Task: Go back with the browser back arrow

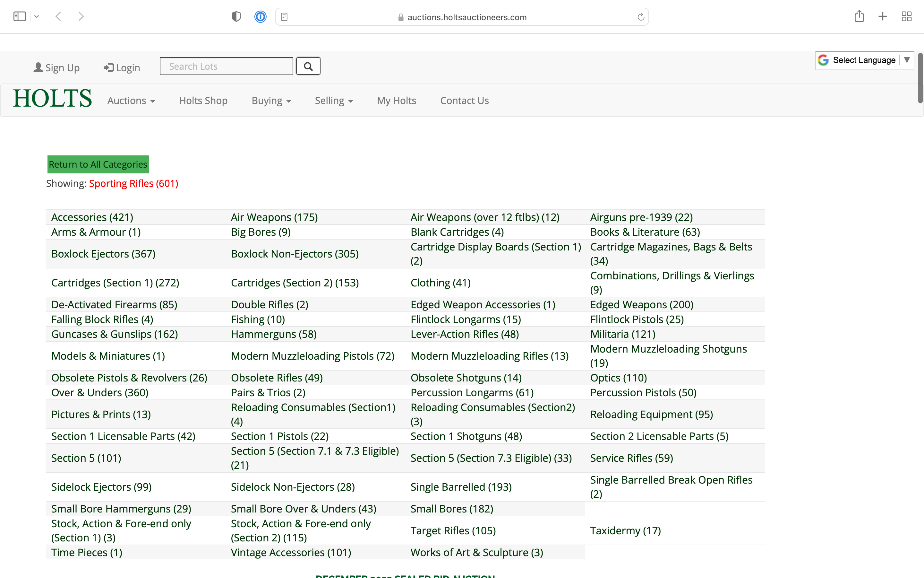Action: coord(58,16)
